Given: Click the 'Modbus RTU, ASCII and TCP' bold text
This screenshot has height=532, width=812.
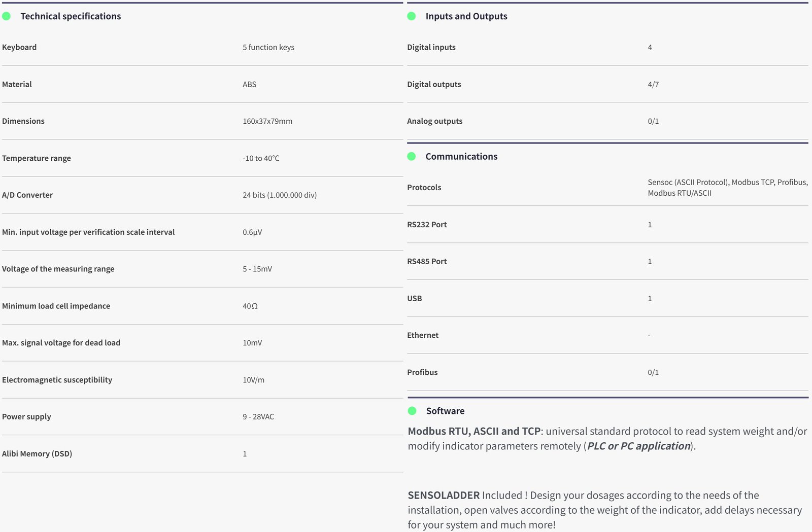Looking at the screenshot, I should coord(474,431).
